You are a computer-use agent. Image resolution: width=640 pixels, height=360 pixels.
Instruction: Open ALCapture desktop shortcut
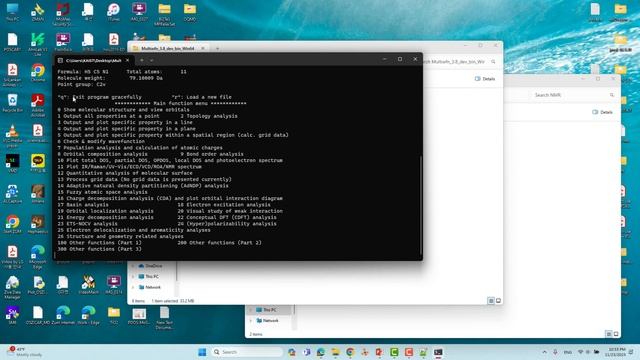12,194
